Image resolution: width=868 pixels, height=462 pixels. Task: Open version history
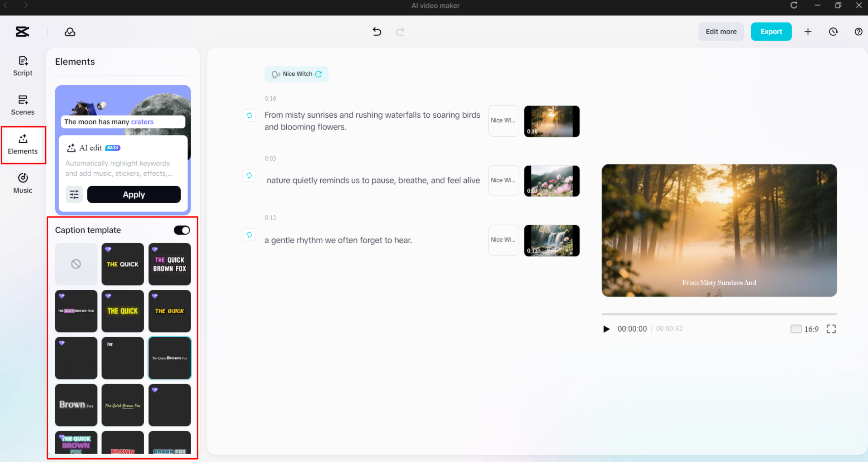pos(833,31)
